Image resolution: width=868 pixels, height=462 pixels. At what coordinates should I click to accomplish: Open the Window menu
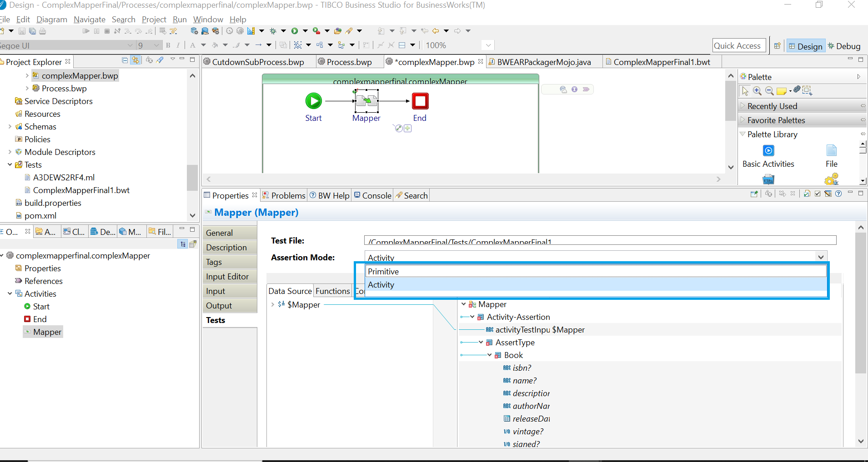(208, 20)
